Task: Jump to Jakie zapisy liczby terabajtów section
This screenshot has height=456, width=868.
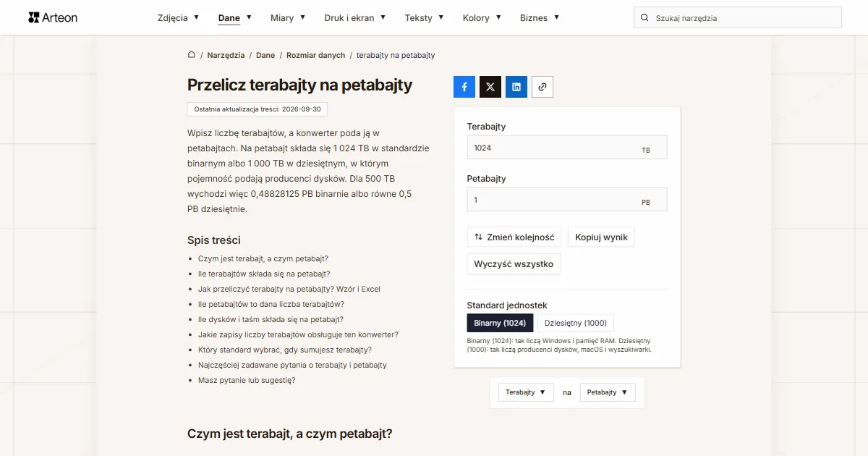Action: [298, 334]
